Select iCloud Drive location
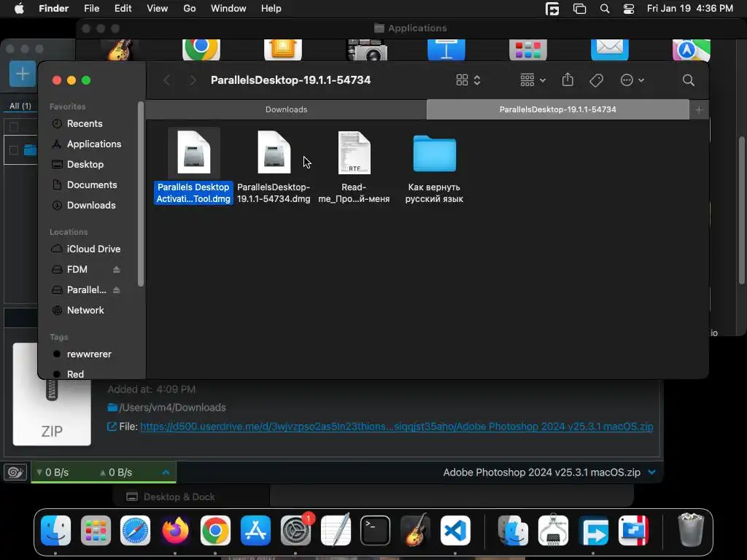The height and width of the screenshot is (560, 747). (x=93, y=249)
